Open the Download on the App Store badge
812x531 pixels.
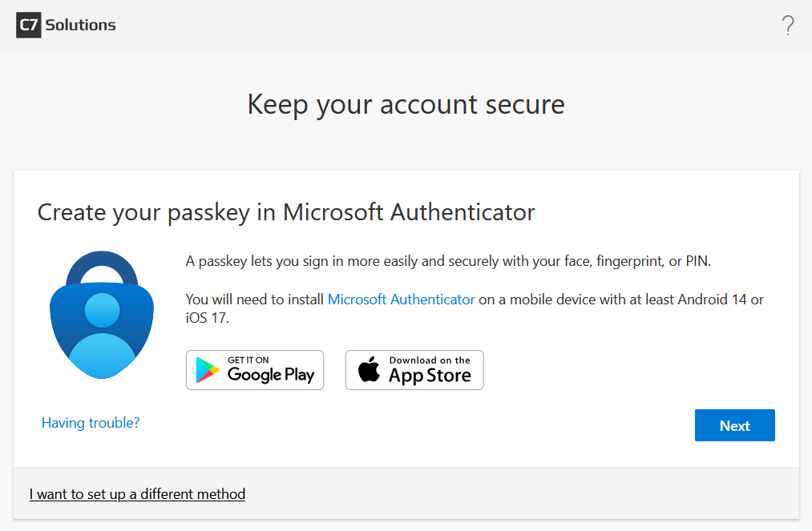[x=414, y=370]
